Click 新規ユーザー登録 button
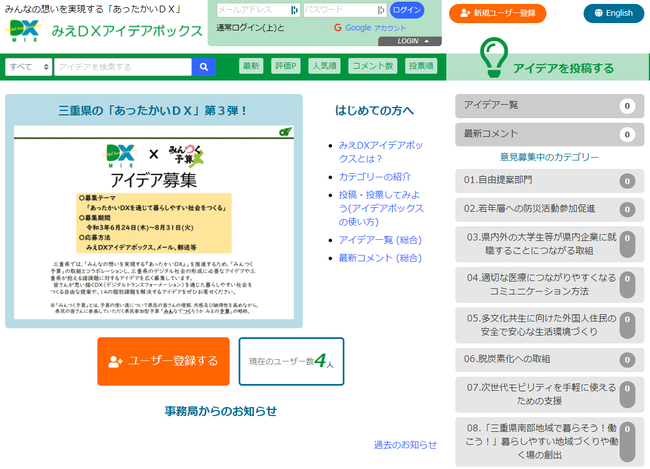Screen dimensions: 650x469 tap(497, 13)
